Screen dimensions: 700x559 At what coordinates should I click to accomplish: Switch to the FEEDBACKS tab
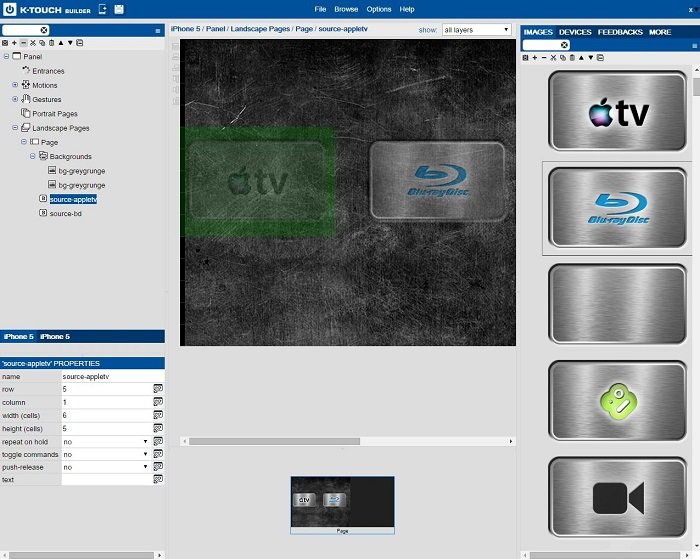click(x=620, y=32)
